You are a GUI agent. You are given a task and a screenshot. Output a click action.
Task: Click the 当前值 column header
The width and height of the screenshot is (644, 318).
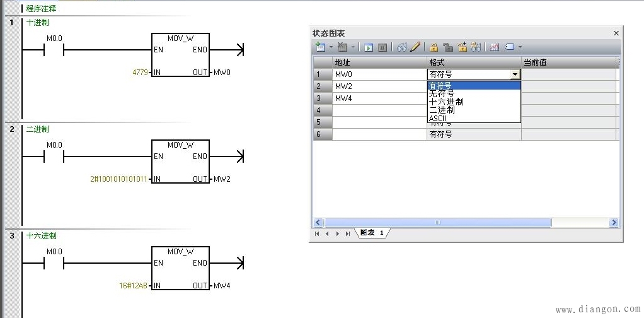click(x=569, y=62)
